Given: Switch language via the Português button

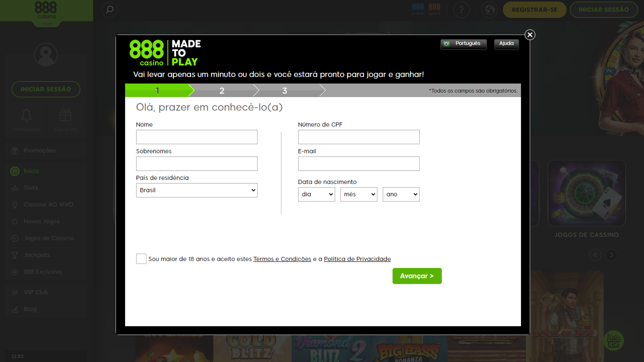Looking at the screenshot, I should click(x=463, y=44).
